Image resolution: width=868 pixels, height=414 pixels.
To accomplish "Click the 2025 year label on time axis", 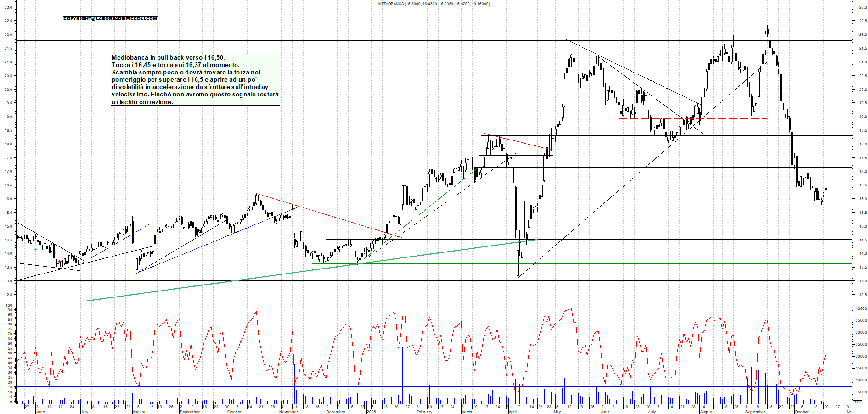I will [x=371, y=412].
